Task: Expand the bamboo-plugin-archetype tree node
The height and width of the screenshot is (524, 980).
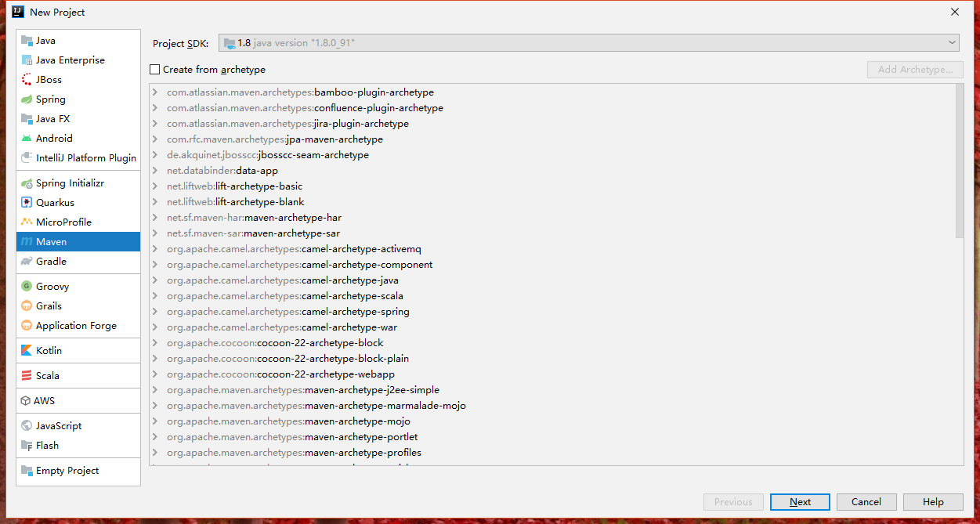Action: (156, 92)
